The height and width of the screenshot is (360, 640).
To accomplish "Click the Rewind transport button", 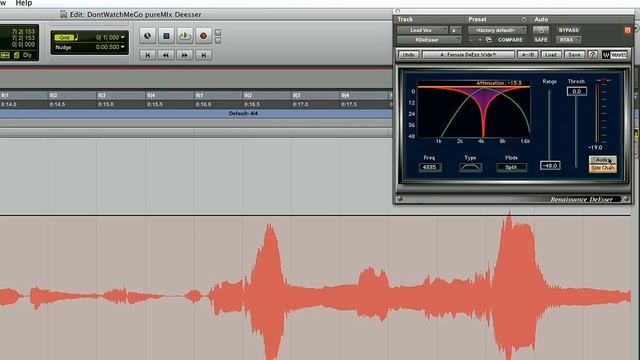I will [x=166, y=55].
